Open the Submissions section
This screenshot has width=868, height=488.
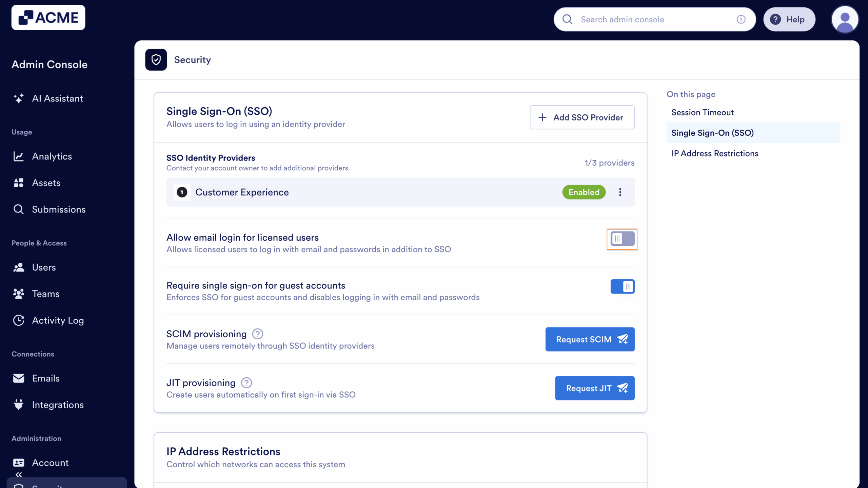[59, 209]
